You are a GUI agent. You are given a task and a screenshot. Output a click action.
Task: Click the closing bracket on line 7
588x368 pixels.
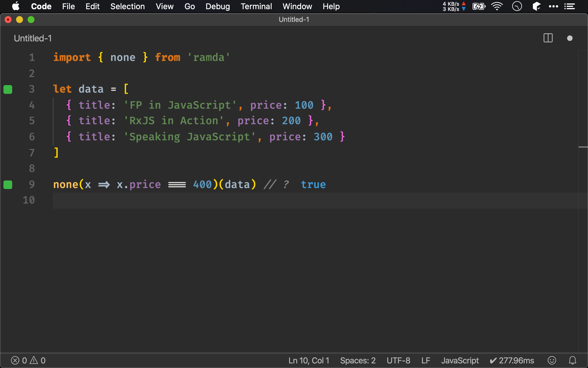point(56,153)
